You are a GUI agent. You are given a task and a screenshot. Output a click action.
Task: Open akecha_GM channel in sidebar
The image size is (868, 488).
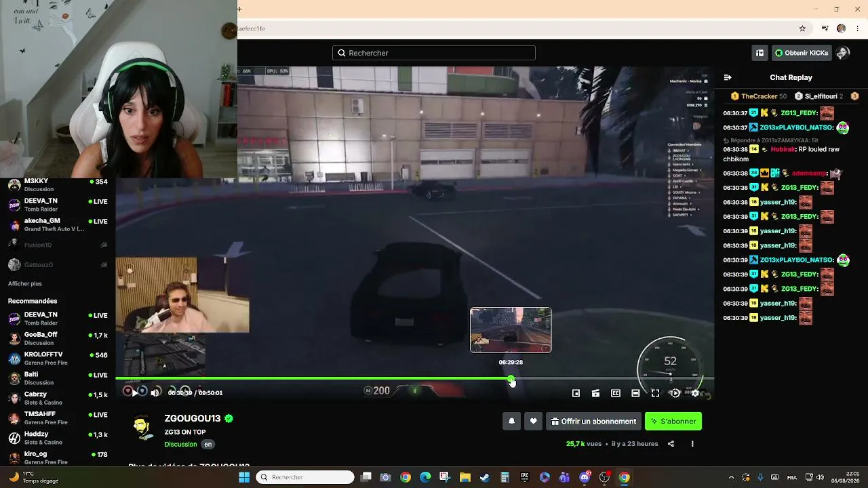[x=58, y=224]
